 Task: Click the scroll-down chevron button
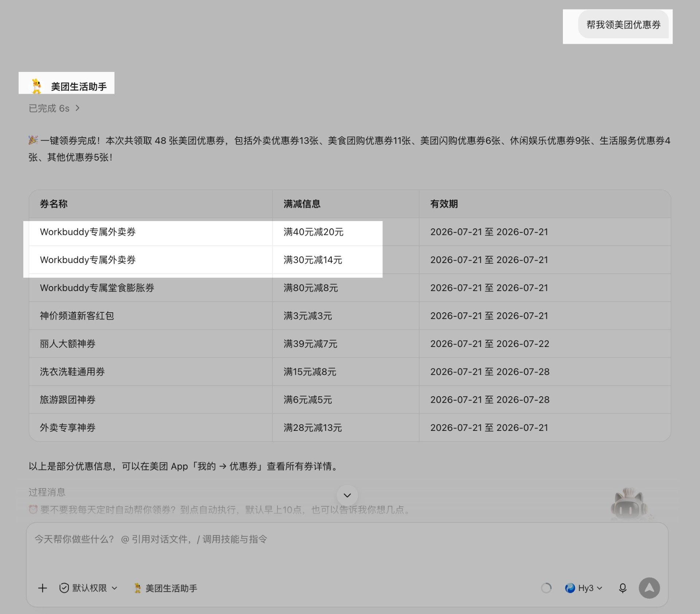click(347, 495)
